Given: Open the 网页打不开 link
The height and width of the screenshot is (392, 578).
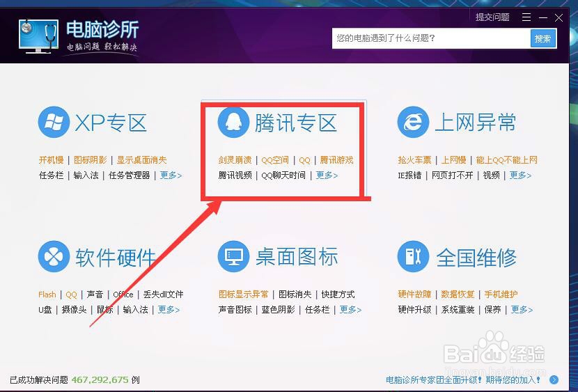Looking at the screenshot, I should pyautogui.click(x=452, y=175).
